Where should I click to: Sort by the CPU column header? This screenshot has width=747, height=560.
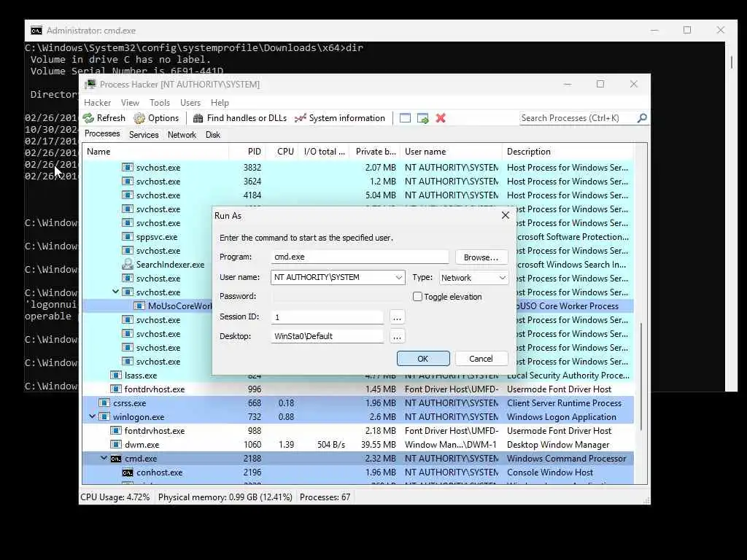pos(282,152)
